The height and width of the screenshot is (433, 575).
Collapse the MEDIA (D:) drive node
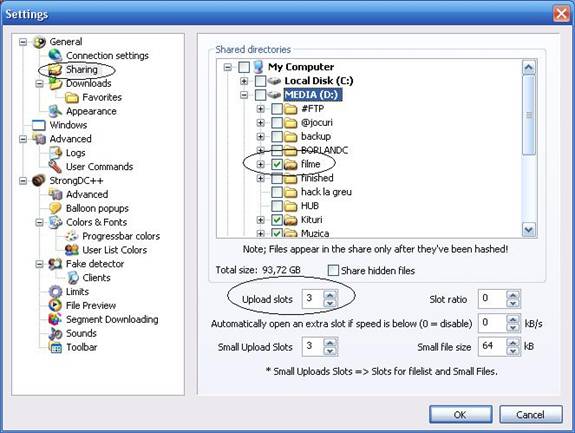[x=244, y=95]
